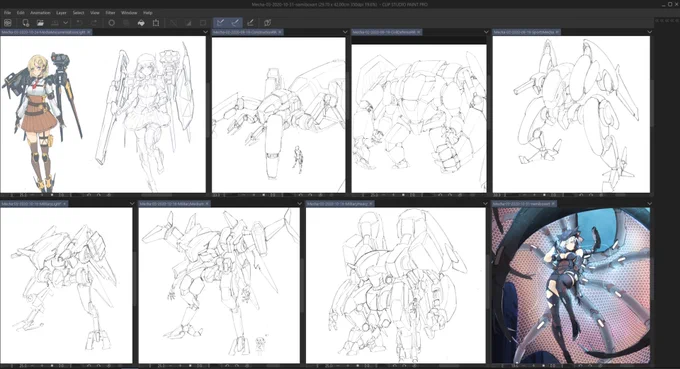Click the Show selection border icon
The height and width of the screenshot is (369, 680).
point(203,23)
